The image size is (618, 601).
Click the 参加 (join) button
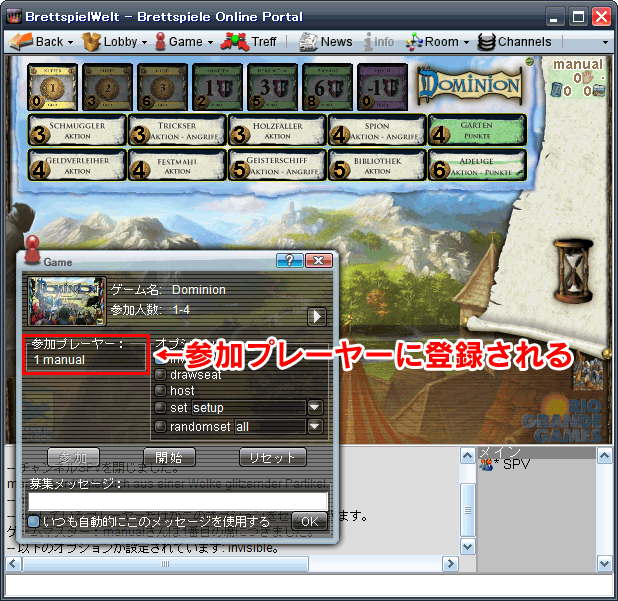[73, 457]
